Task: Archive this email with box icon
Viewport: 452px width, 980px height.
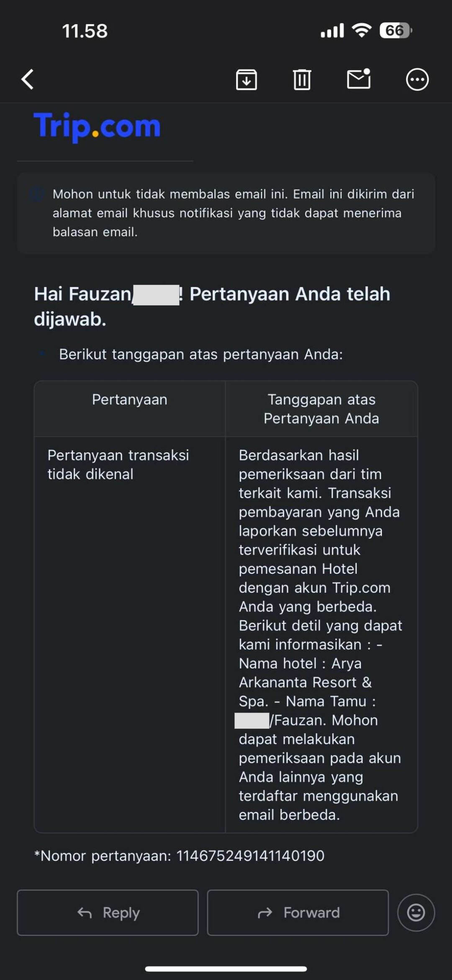Action: click(247, 80)
